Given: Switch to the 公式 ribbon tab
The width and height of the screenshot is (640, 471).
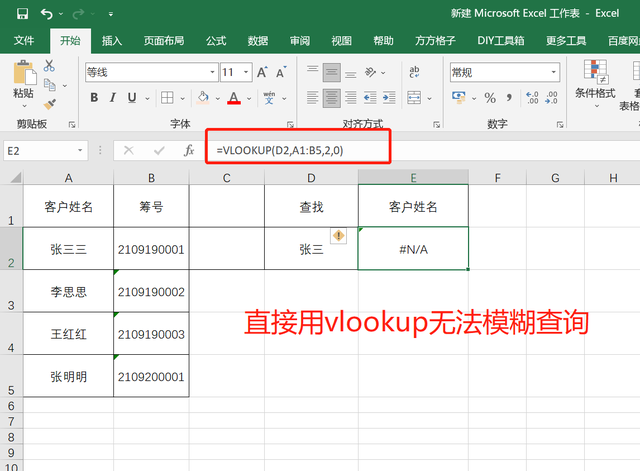Looking at the screenshot, I should click(x=216, y=40).
